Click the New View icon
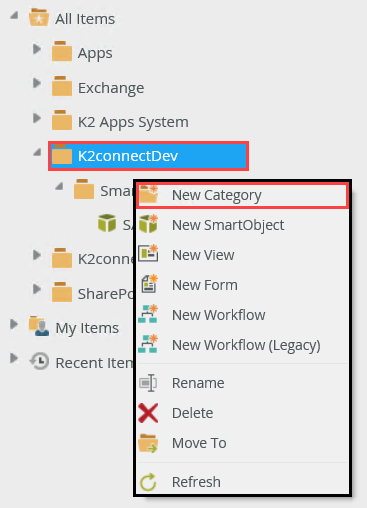This screenshot has width=367, height=508. (x=148, y=254)
